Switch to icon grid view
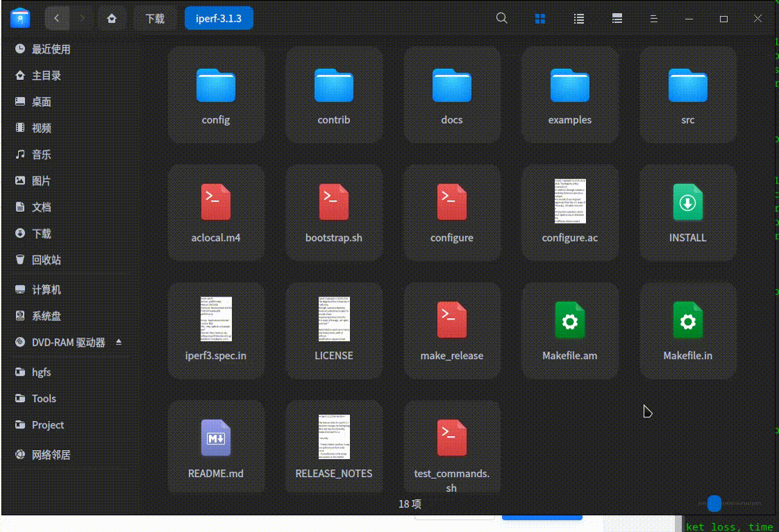Viewport: 779px width, 532px height. point(540,19)
